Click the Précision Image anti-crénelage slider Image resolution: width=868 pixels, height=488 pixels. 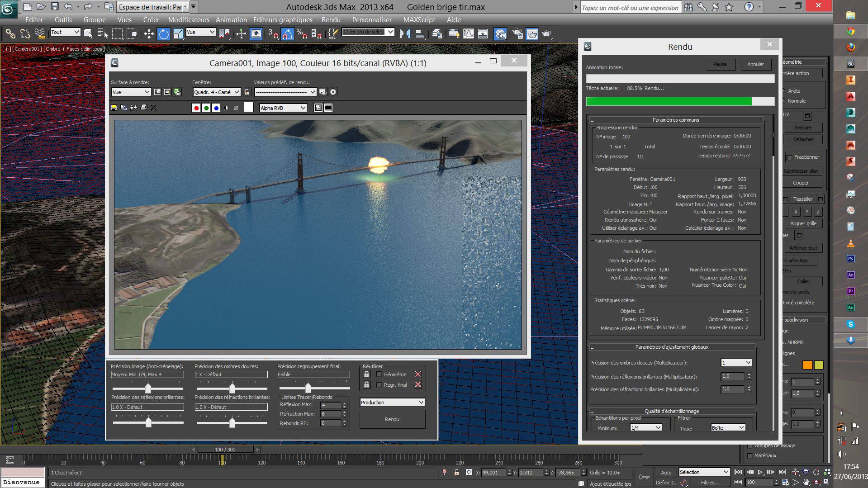point(148,389)
